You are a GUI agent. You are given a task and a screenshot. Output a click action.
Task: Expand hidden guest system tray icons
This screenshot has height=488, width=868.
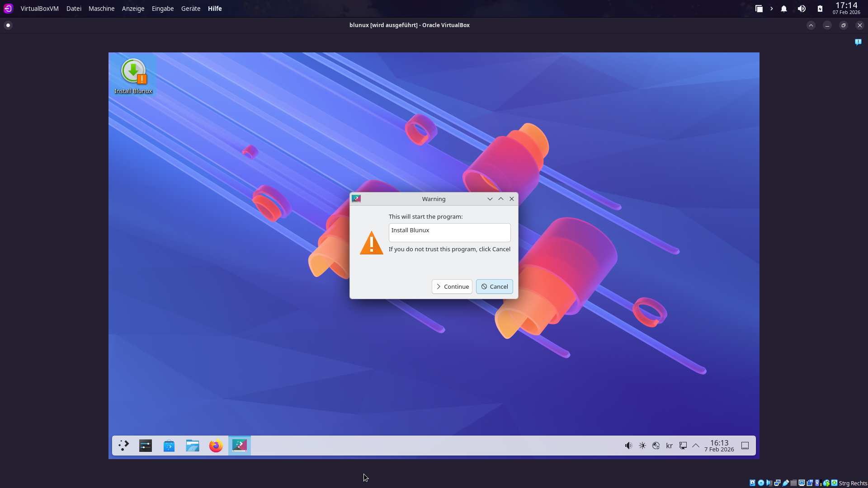(x=696, y=446)
